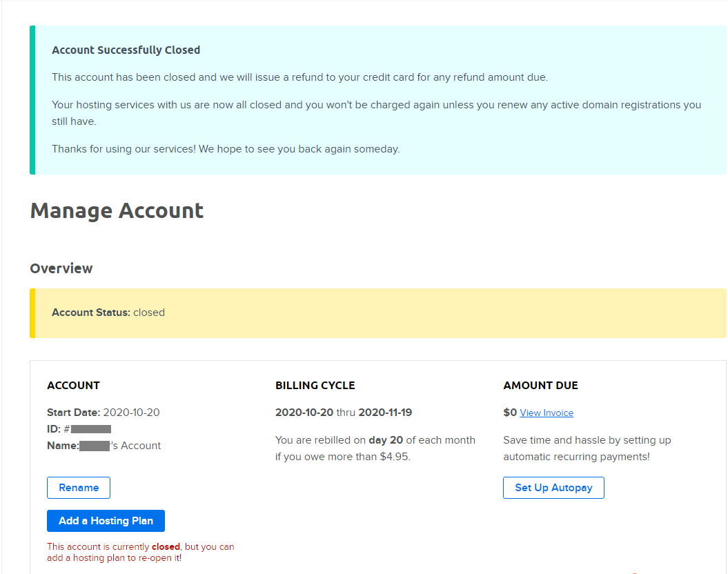Click the Start Date 2020-10-20 line
Image resolution: width=728 pixels, height=574 pixels.
[x=103, y=413]
